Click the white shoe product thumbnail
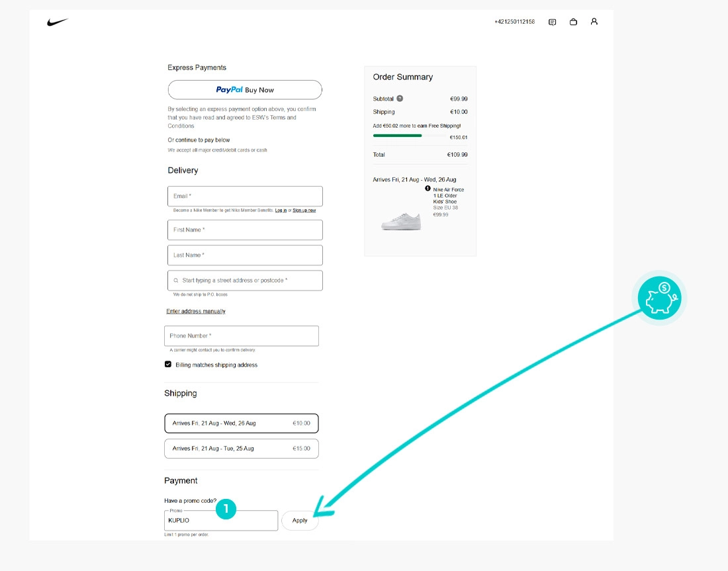Image resolution: width=728 pixels, height=571 pixels. pyautogui.click(x=401, y=221)
